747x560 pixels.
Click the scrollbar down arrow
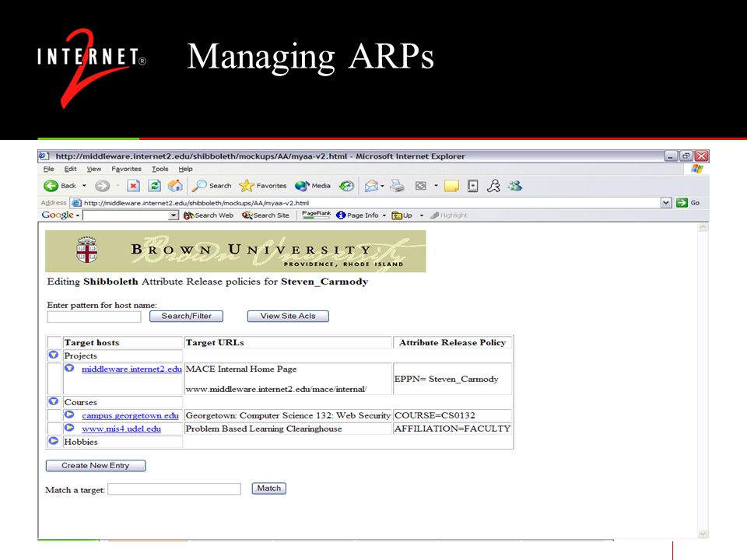tap(702, 534)
